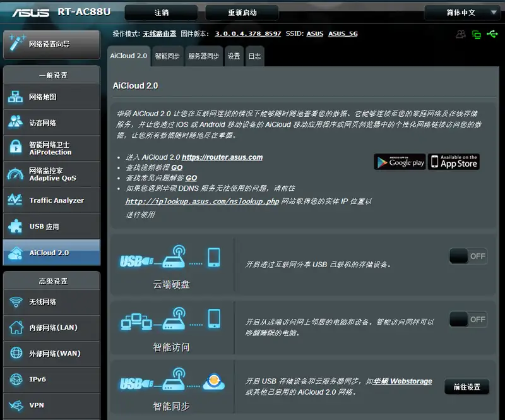Screen dimensions: 505x420
Task: Click the IPv6 globe icon
Action: pyautogui.click(x=16, y=380)
